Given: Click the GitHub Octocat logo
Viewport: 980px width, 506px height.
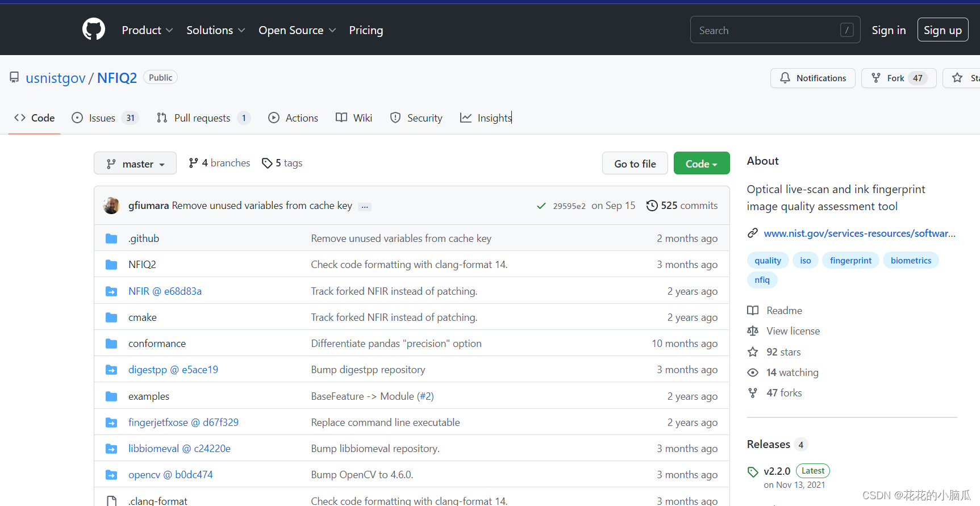Looking at the screenshot, I should pos(94,29).
